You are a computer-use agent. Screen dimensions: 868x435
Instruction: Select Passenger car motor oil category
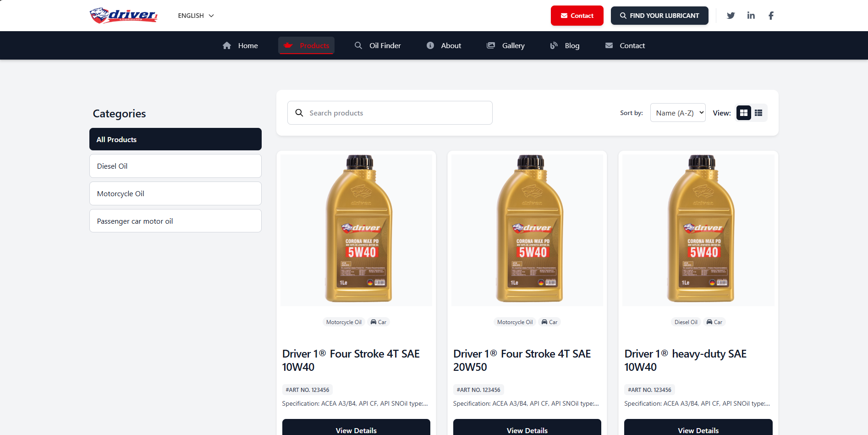pyautogui.click(x=176, y=221)
